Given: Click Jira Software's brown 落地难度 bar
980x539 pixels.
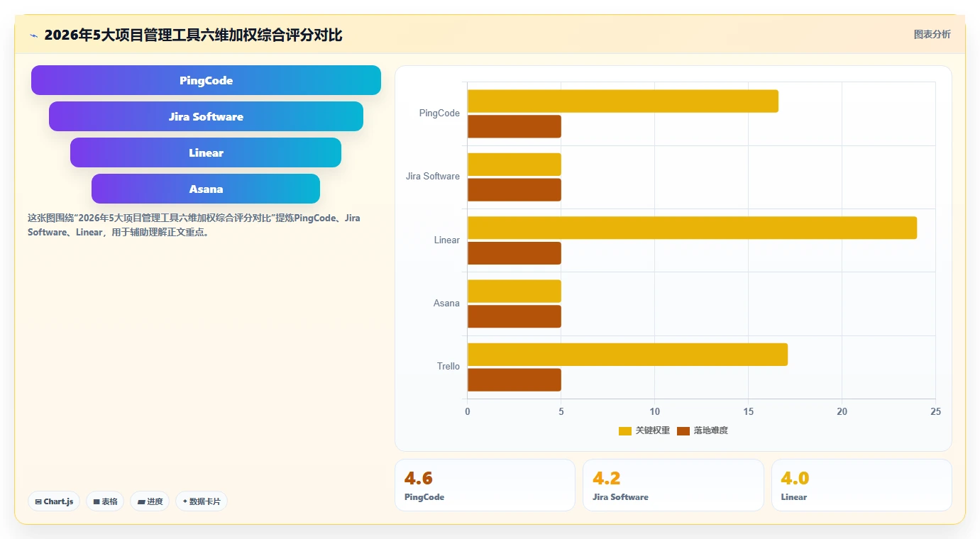Looking at the screenshot, I should point(514,189).
